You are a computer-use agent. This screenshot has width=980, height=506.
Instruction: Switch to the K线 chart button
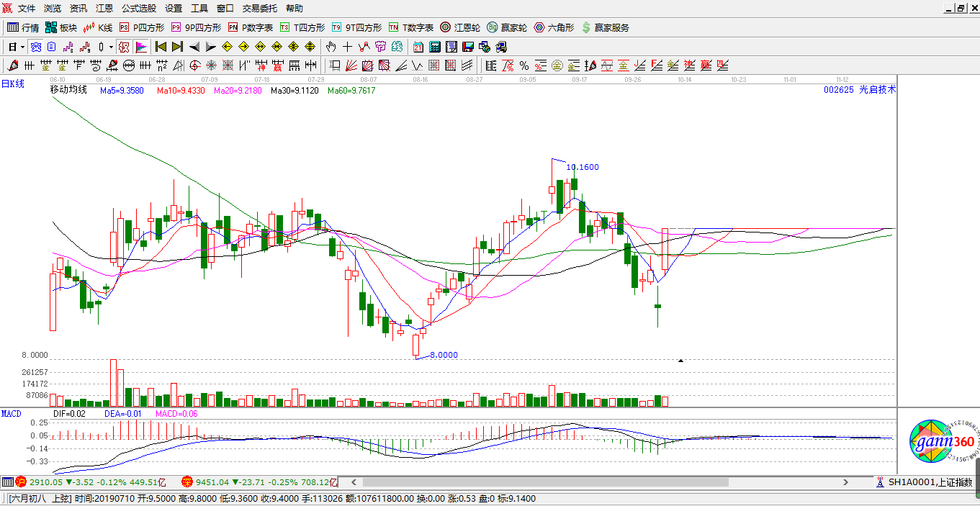point(98,27)
